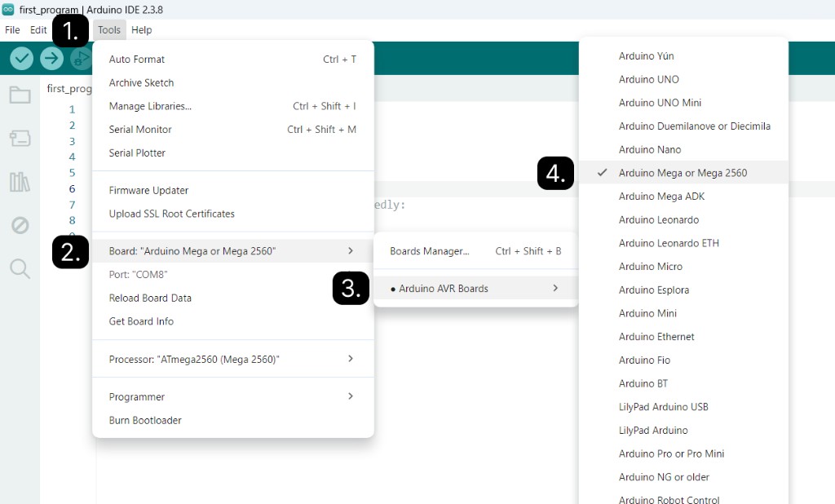
Task: Open Manage Libraries menu entry
Action: [232, 106]
